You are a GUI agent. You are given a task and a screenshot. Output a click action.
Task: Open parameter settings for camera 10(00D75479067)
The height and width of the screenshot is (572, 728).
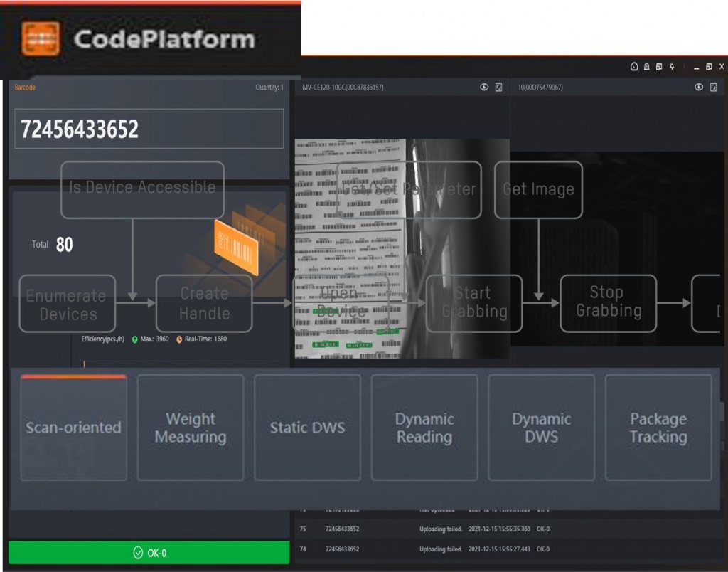point(712,87)
